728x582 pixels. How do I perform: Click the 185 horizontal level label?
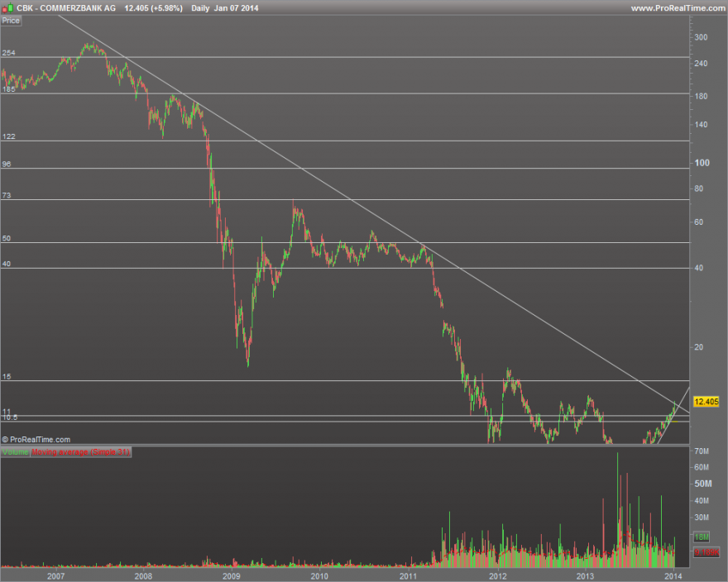tap(8, 89)
